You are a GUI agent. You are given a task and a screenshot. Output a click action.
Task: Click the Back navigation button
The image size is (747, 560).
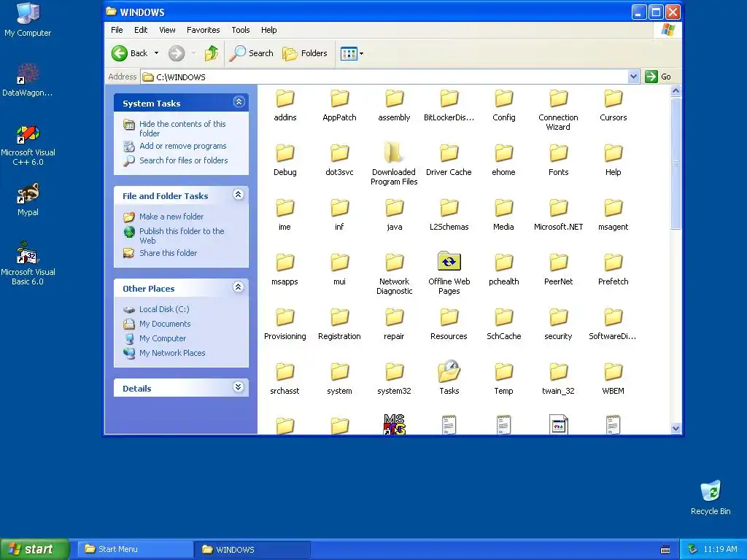click(x=130, y=53)
